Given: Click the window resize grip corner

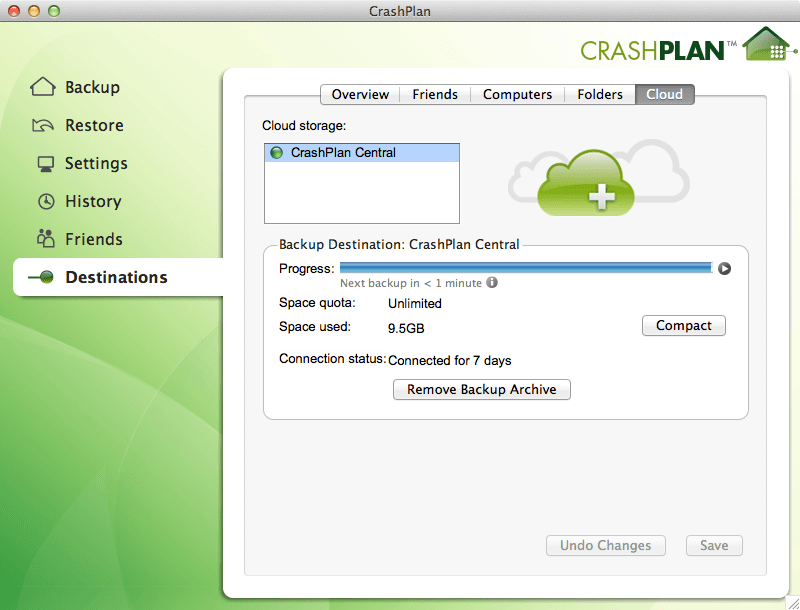Looking at the screenshot, I should [792, 602].
